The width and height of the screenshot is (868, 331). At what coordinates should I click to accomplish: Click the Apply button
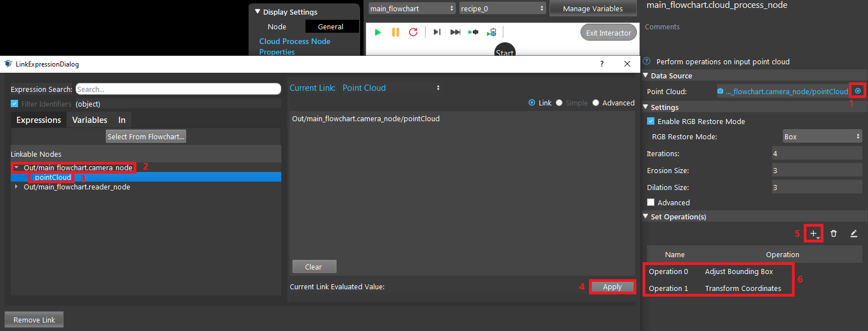(x=612, y=286)
